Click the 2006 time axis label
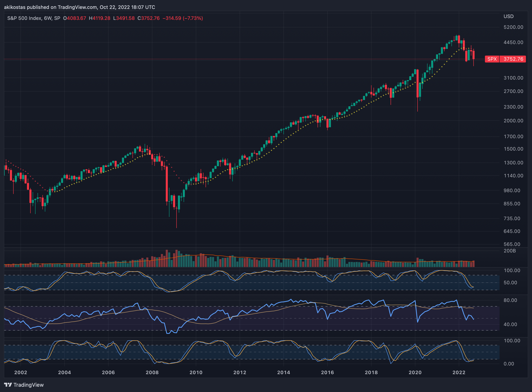The width and height of the screenshot is (532, 392). 108,373
